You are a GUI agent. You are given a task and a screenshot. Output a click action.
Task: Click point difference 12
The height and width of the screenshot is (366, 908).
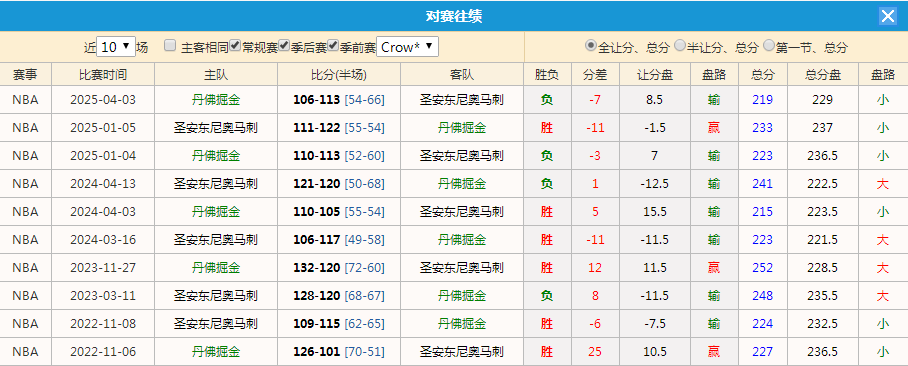tap(595, 268)
